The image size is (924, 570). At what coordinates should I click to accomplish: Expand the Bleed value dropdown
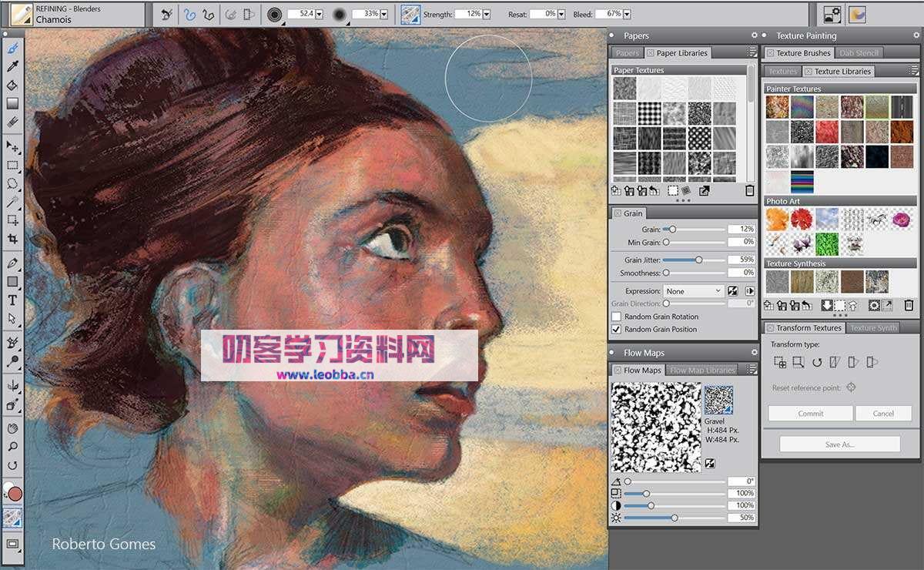pyautogui.click(x=627, y=14)
